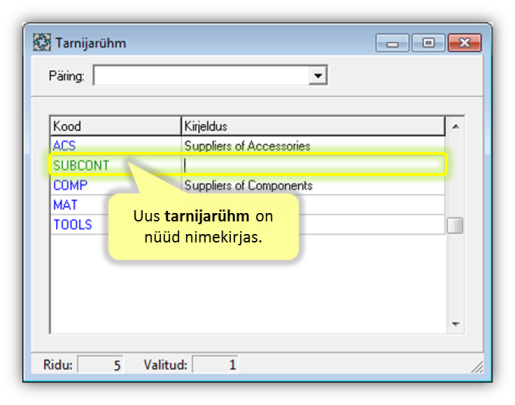Click the Suppliers of Accessories description

(247, 146)
